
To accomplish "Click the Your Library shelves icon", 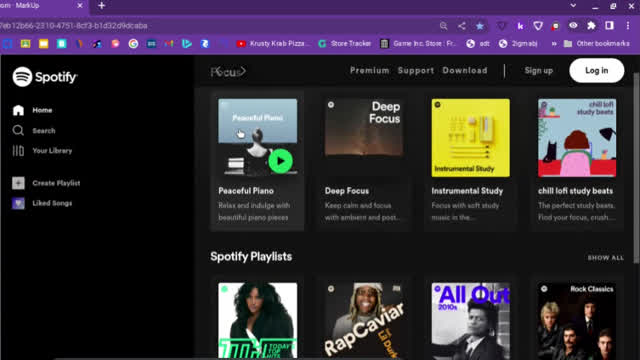I will [18, 151].
